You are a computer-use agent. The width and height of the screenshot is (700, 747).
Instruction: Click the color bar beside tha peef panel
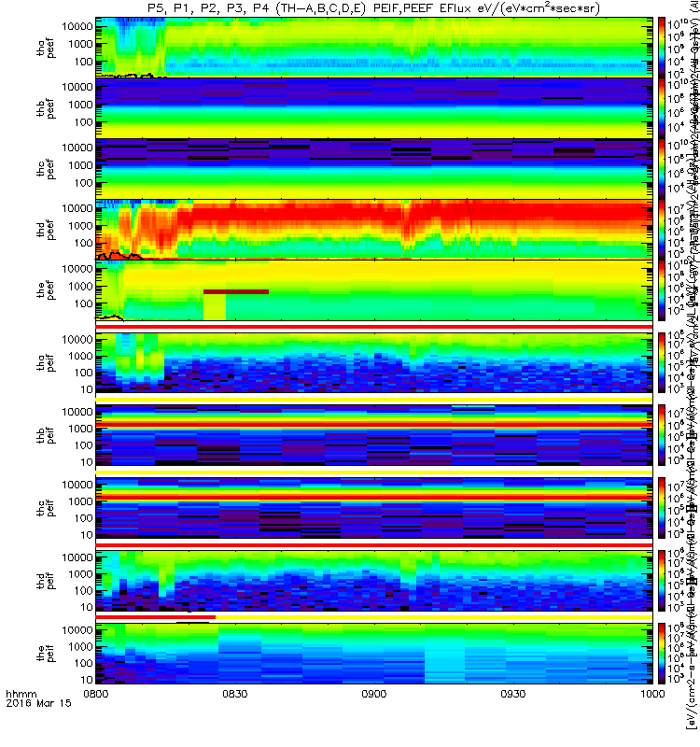tap(662, 48)
